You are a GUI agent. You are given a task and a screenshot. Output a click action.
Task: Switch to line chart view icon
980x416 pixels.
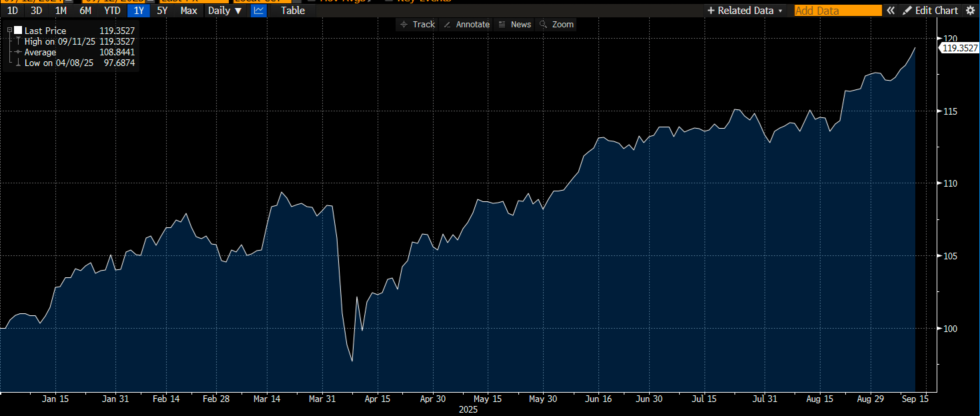point(259,11)
